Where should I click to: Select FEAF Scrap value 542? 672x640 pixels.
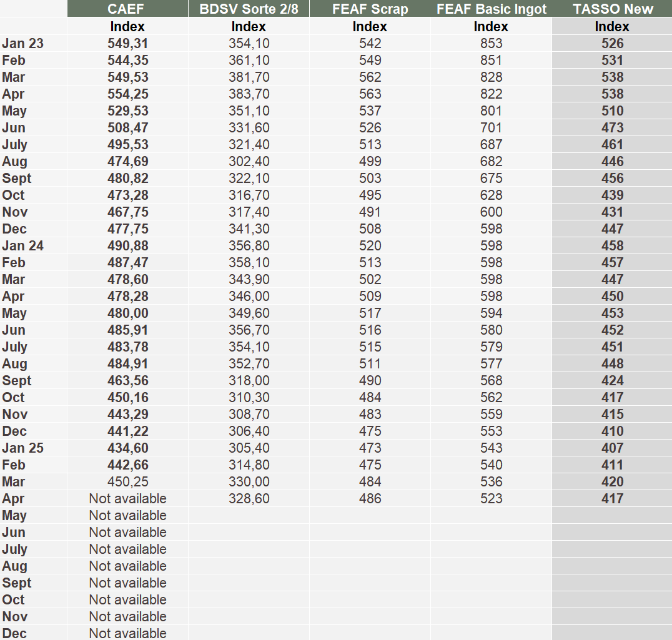click(370, 43)
